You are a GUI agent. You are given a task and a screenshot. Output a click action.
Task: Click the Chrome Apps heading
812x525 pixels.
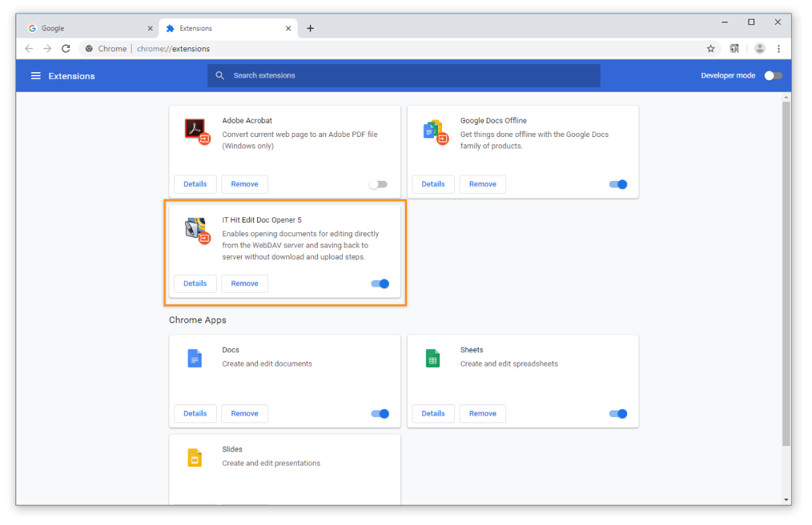198,320
